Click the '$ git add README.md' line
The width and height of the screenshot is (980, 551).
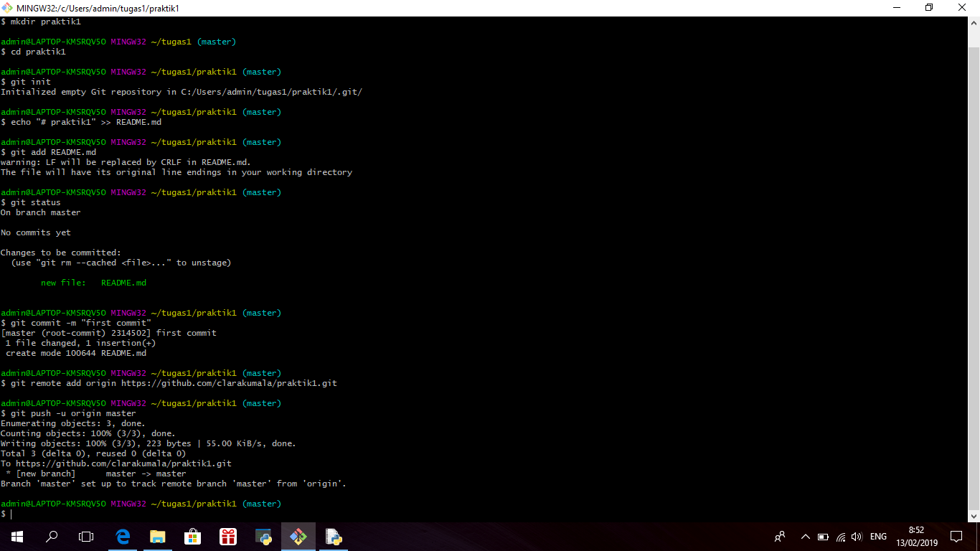coord(48,152)
